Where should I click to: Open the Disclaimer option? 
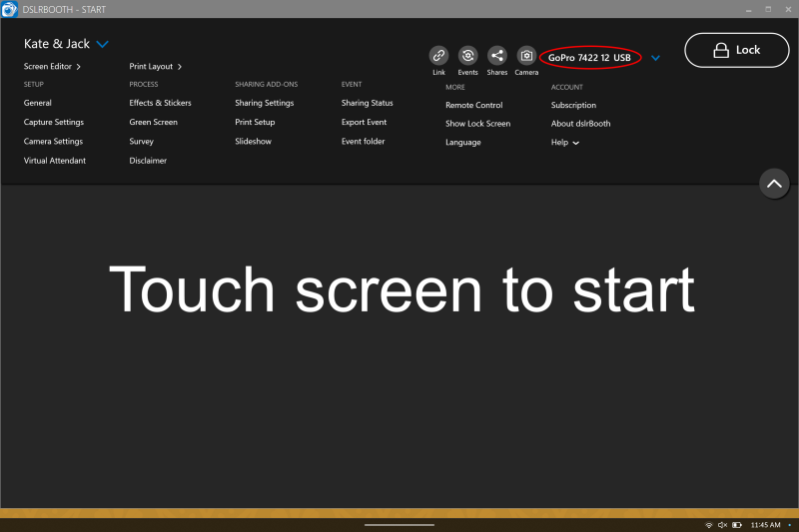pos(148,161)
